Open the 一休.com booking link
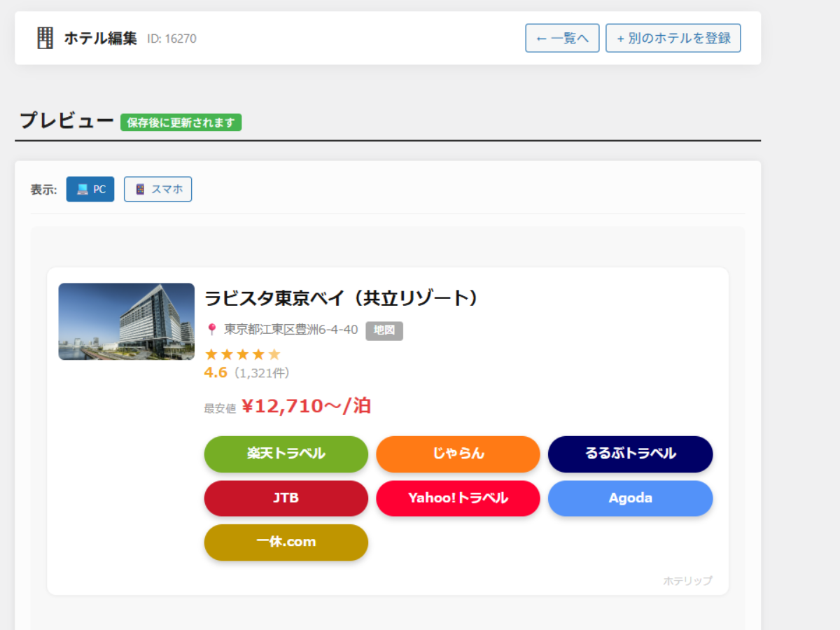 (x=286, y=542)
